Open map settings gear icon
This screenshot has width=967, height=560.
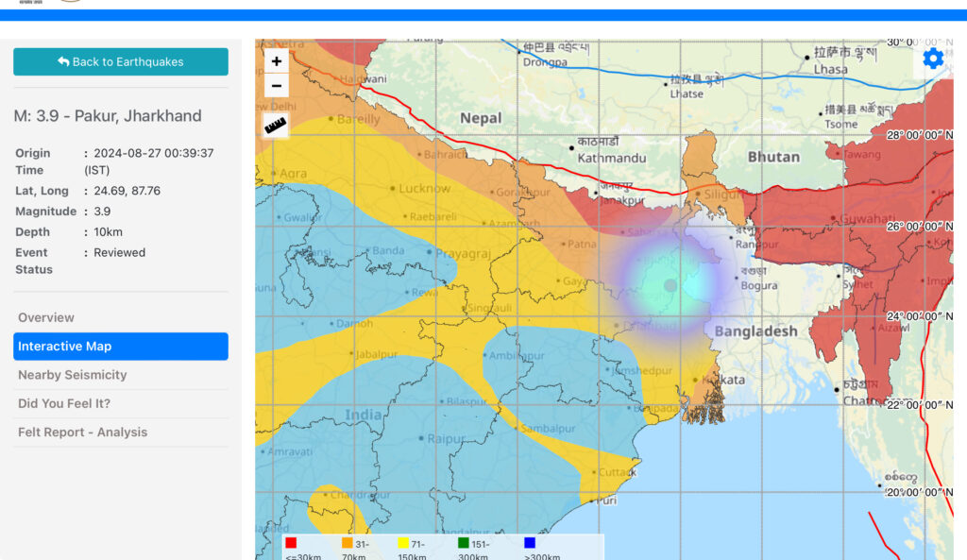(x=932, y=59)
